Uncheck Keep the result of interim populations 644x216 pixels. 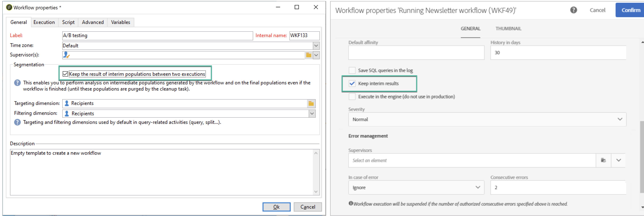[x=65, y=74]
